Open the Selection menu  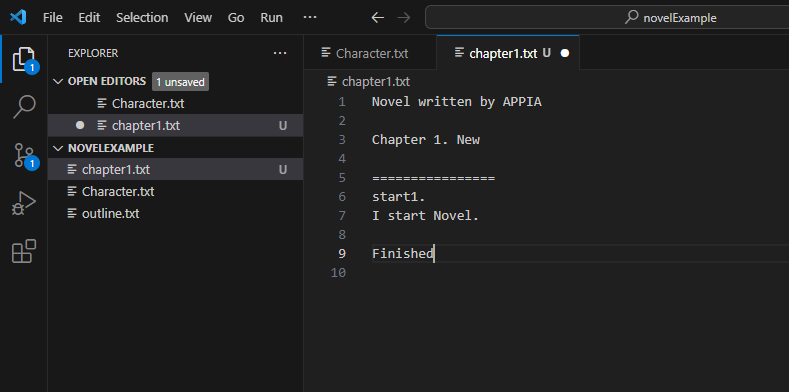coord(142,18)
